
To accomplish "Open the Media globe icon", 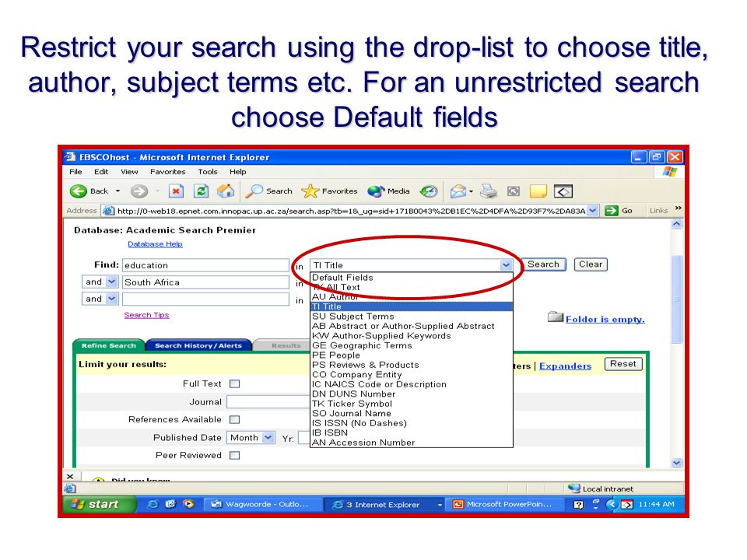I will pyautogui.click(x=376, y=191).
